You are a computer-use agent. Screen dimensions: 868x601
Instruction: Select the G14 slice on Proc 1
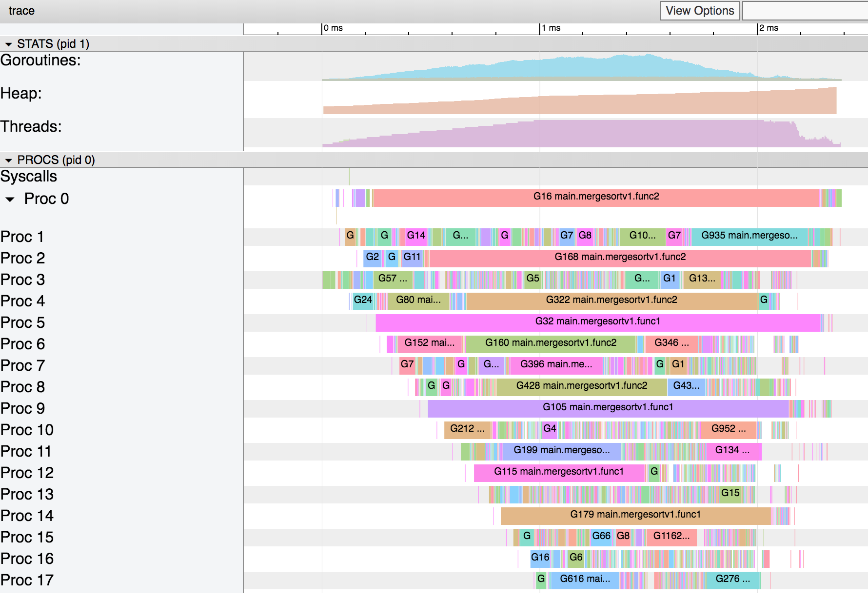416,237
